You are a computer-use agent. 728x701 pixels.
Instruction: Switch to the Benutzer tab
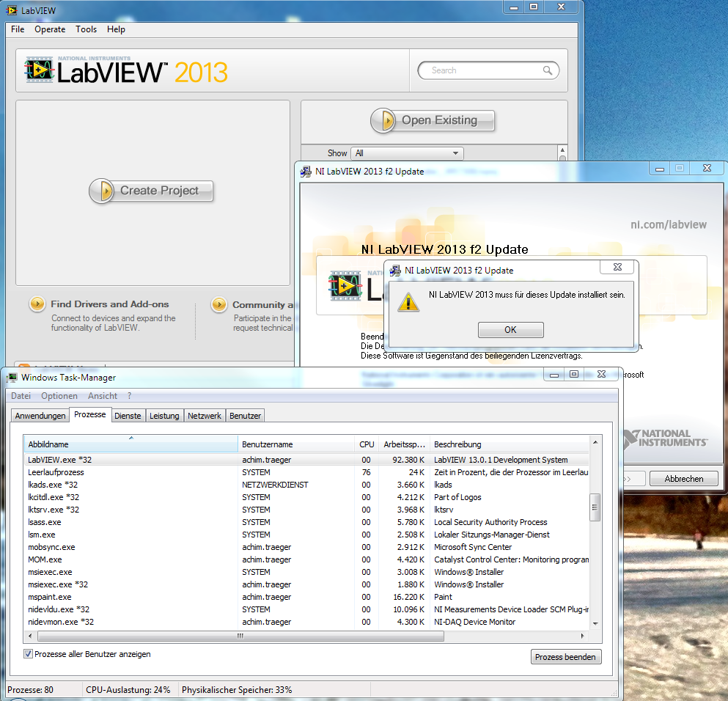pos(245,416)
